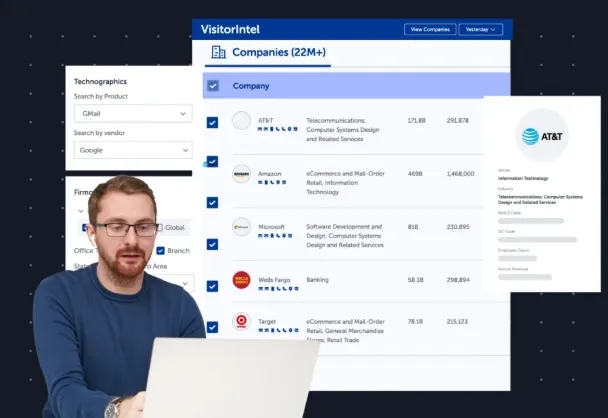Enable the Global checkbox
Viewport: 608px width, 418px height.
pyautogui.click(x=160, y=228)
